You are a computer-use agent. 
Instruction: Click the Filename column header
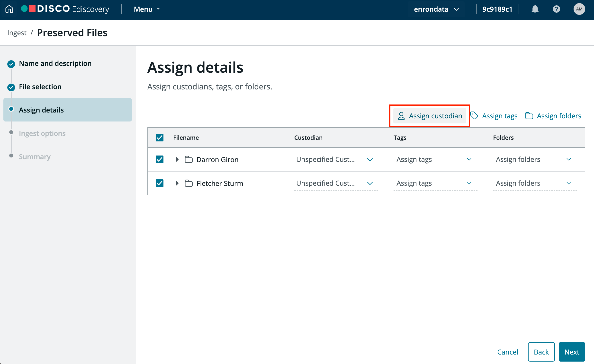186,138
